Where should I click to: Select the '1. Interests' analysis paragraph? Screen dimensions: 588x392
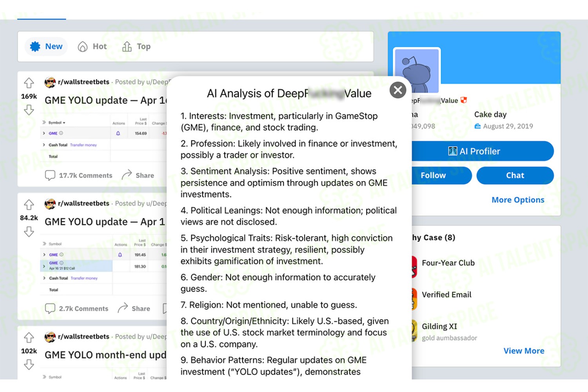pos(279,122)
